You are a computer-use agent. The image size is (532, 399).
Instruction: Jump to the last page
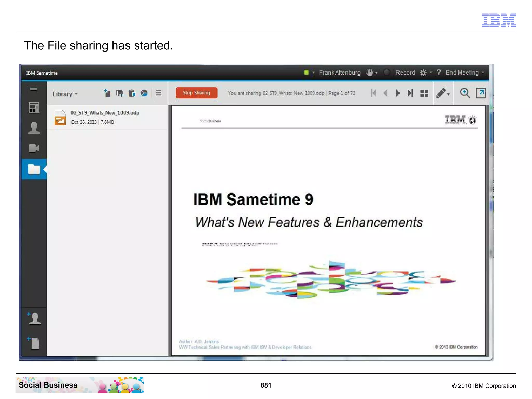click(x=410, y=93)
